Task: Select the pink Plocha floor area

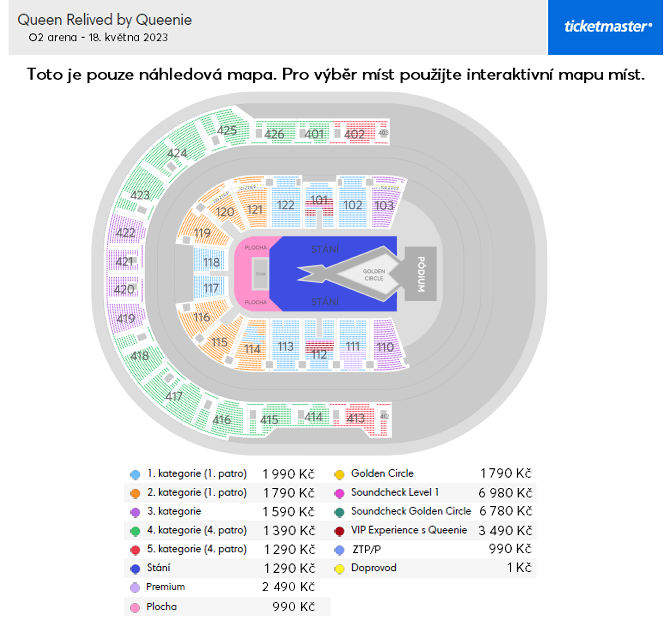Action: coord(252,274)
